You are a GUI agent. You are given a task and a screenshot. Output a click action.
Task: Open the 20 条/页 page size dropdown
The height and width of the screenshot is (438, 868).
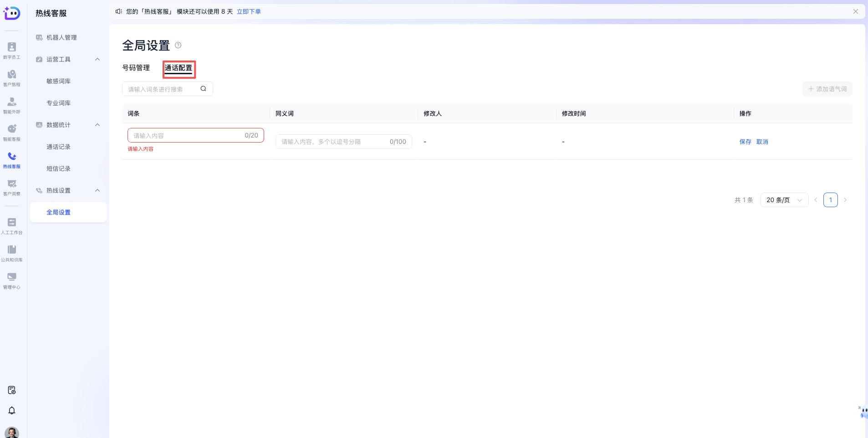[784, 200]
